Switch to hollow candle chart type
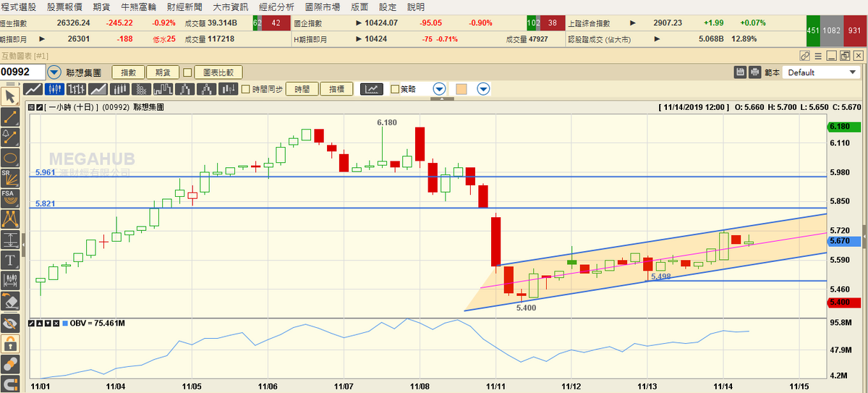The height and width of the screenshot is (393, 868). (119, 89)
